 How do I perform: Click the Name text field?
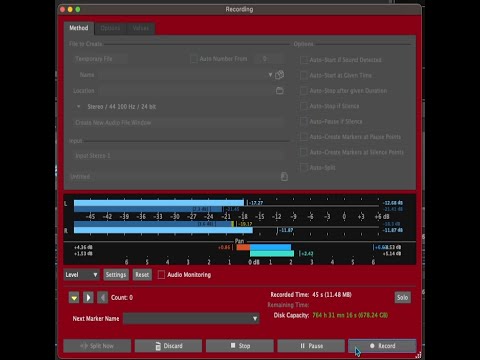point(183,75)
